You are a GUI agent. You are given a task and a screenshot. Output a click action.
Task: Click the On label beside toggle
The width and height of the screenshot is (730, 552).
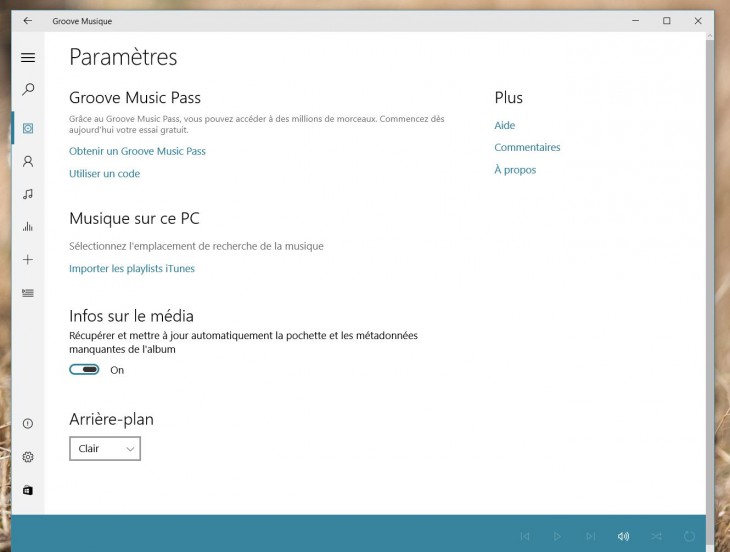[x=117, y=370]
